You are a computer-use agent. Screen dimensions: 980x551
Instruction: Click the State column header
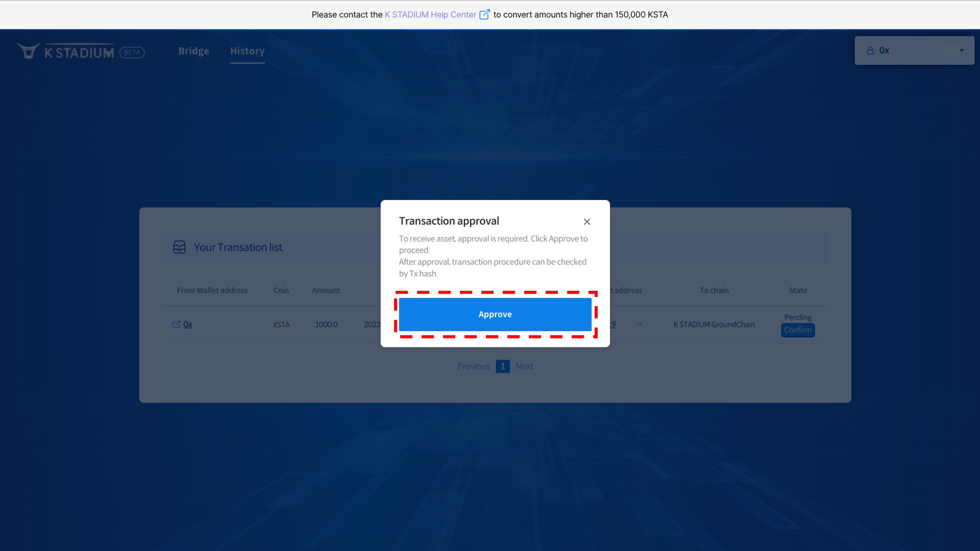pyautogui.click(x=798, y=290)
